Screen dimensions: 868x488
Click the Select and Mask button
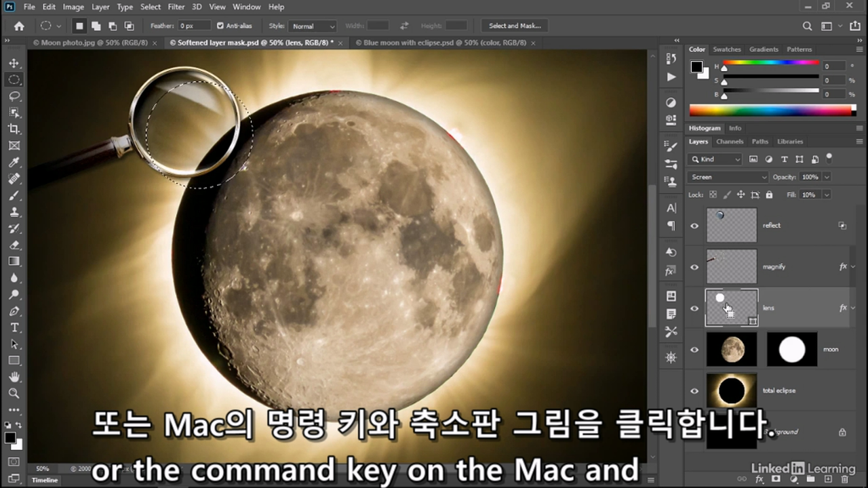tap(515, 26)
